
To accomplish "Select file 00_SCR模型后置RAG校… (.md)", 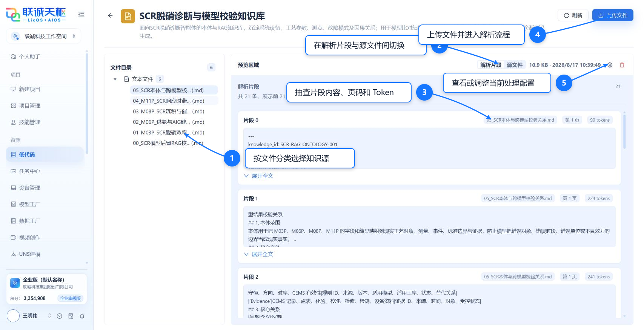I will pyautogui.click(x=174, y=143).
